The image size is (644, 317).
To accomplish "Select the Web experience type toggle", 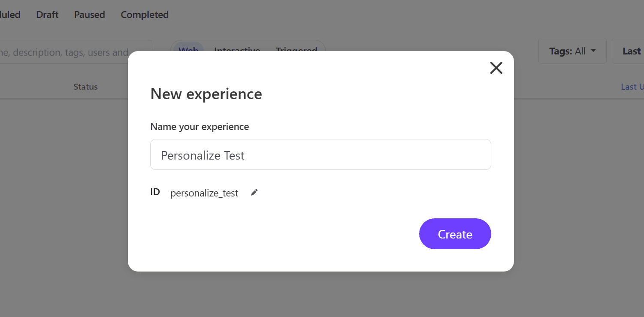I will click(188, 48).
